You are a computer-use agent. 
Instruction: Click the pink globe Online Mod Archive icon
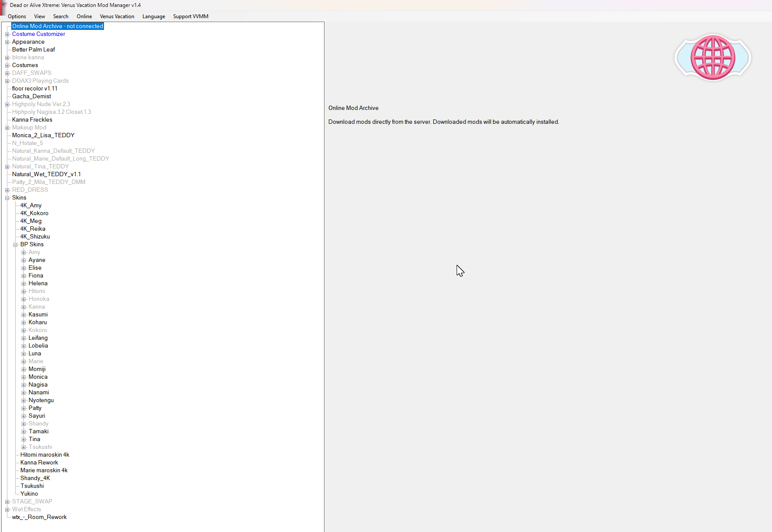[713, 58]
